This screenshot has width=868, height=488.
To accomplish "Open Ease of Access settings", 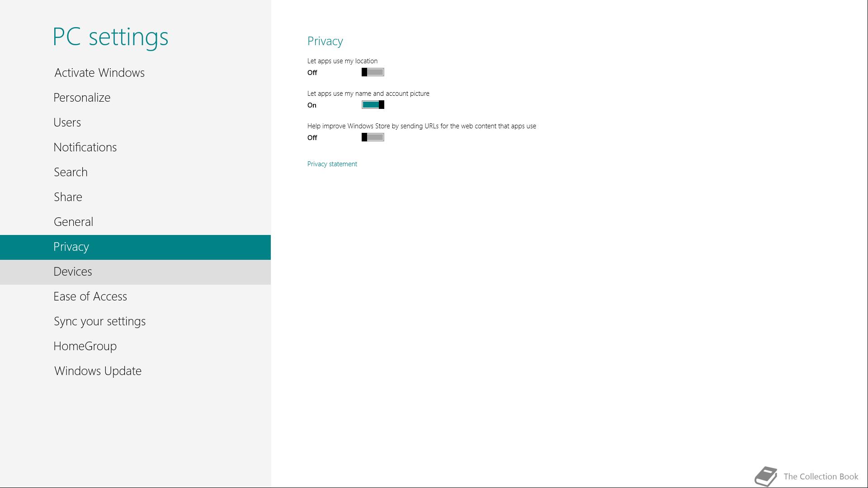I will click(x=135, y=296).
